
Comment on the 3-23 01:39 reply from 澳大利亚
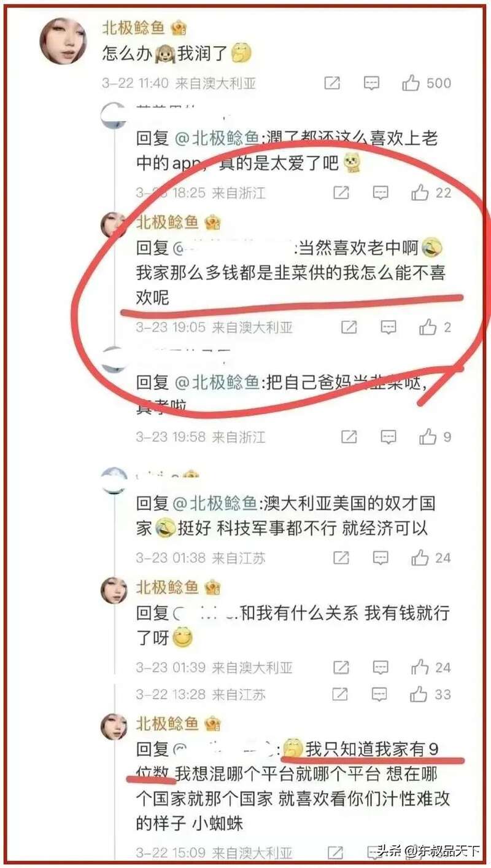(381, 667)
